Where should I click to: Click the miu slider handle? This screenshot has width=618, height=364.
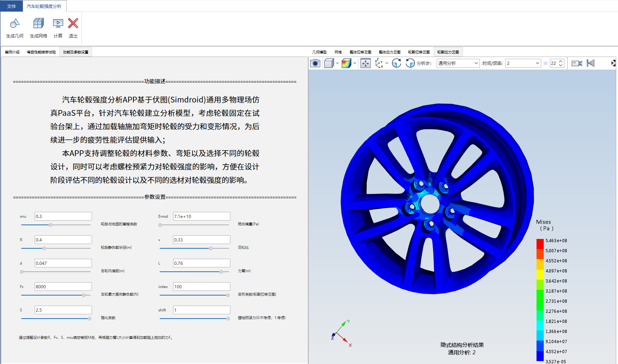[x=50, y=225]
